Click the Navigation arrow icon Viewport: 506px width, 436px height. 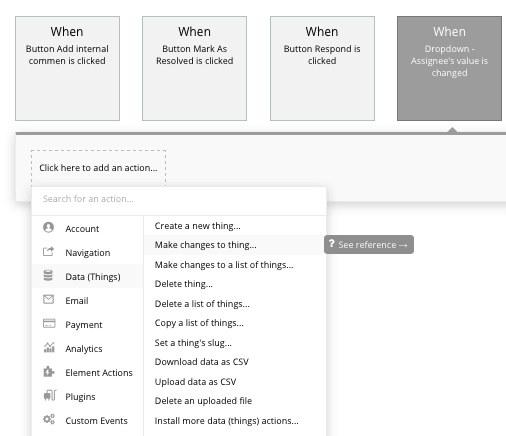coord(48,252)
